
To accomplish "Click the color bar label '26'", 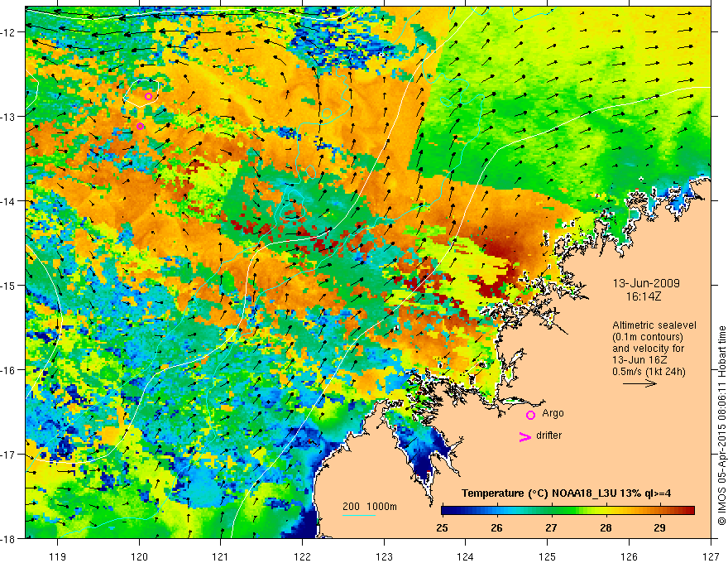I will (x=496, y=528).
